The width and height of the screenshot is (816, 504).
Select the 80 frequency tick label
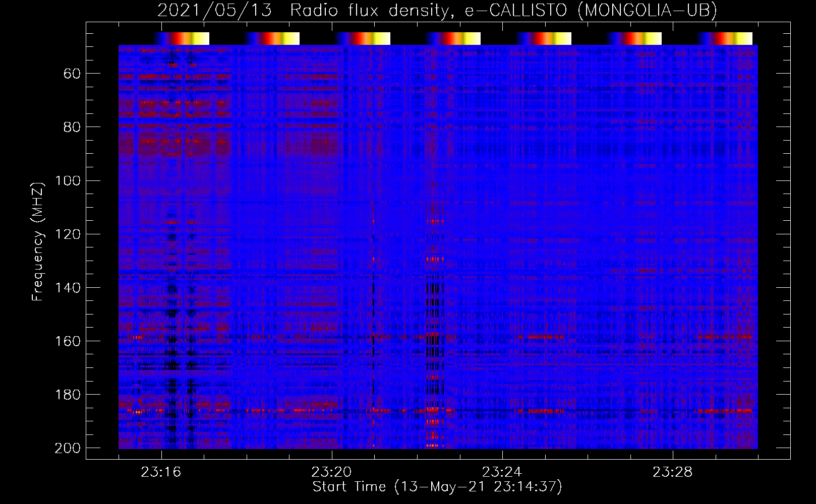[x=72, y=127]
